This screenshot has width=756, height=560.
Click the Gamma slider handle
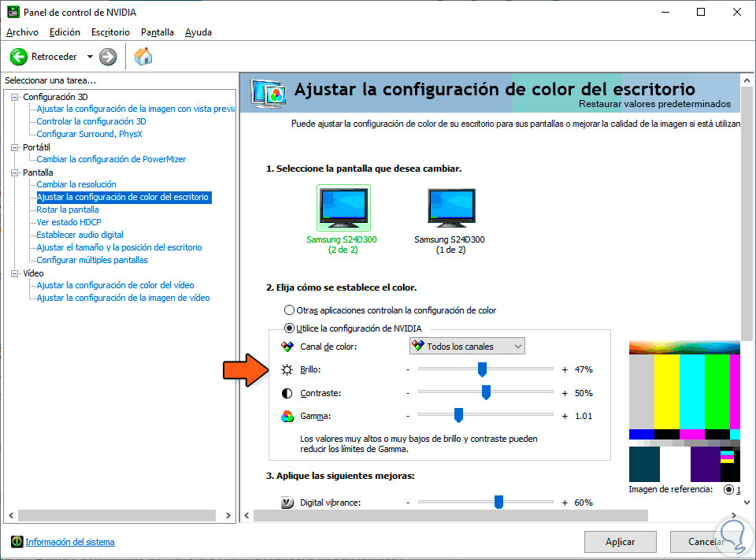(458, 415)
